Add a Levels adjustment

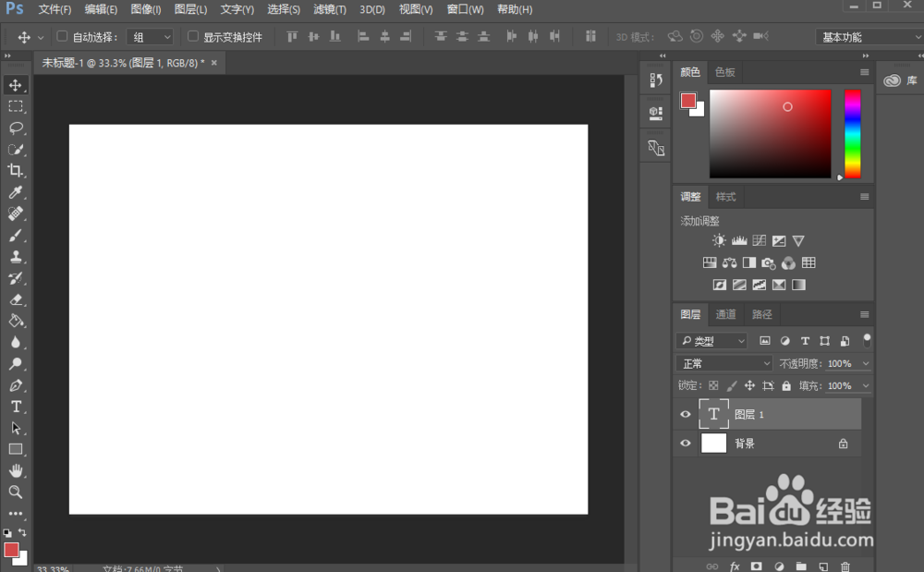pos(739,240)
